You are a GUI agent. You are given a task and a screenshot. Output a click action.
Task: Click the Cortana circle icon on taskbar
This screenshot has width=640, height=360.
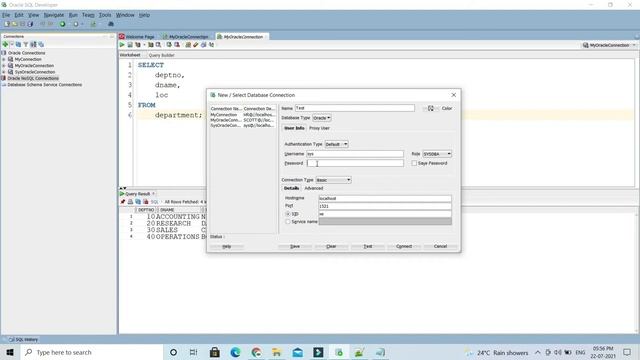173,352
